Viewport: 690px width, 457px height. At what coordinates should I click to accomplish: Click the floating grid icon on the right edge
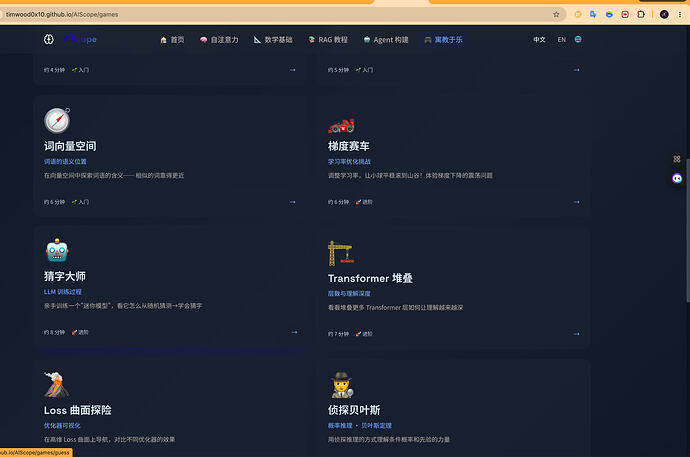677,159
